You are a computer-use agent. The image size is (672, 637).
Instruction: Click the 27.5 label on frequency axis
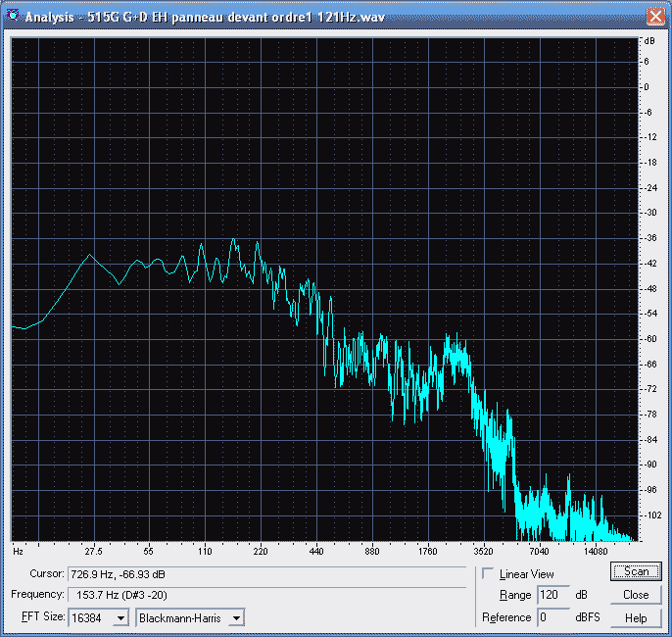(x=93, y=552)
